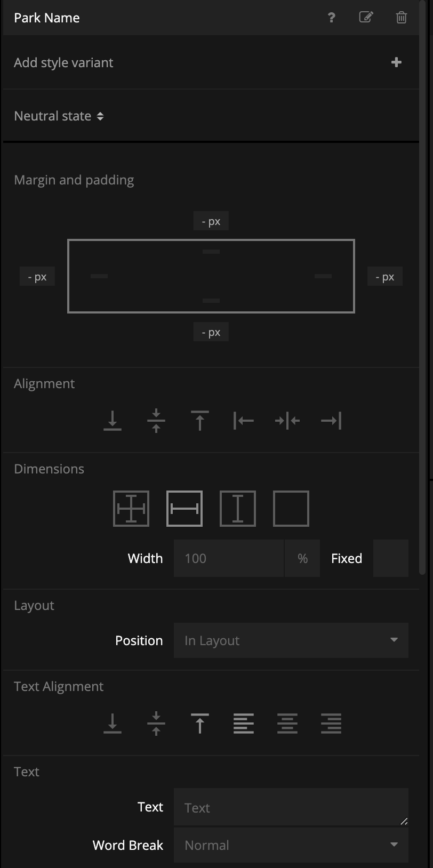Click the help question mark icon
Image resolution: width=433 pixels, height=868 pixels.
click(331, 18)
